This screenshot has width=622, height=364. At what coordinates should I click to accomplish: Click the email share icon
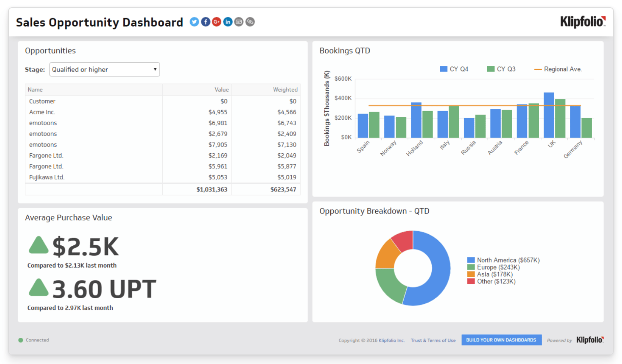pyautogui.click(x=239, y=22)
